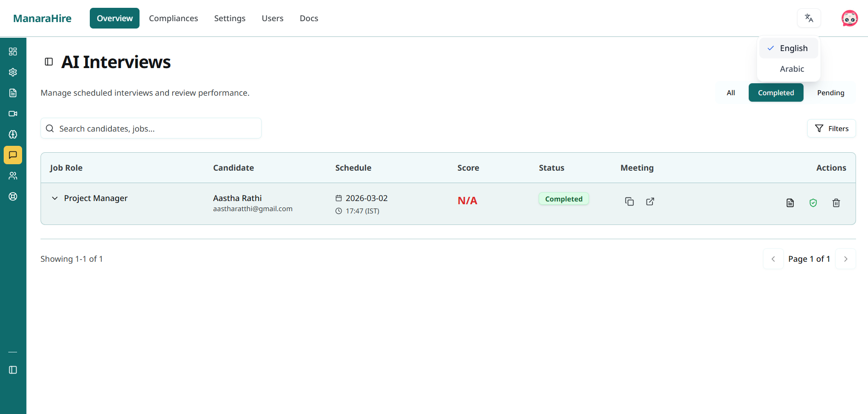Image resolution: width=868 pixels, height=414 pixels.
Task: Copy the meeting link for Aastha Rathi
Action: click(629, 201)
